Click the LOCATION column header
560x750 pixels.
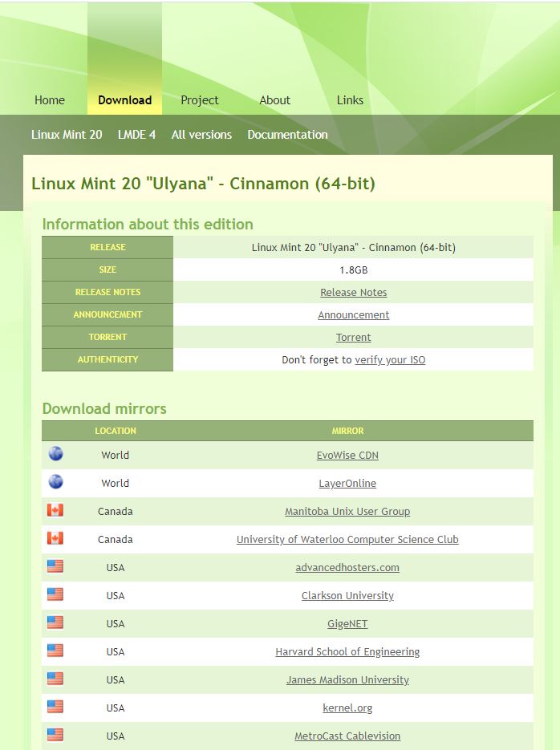116,431
